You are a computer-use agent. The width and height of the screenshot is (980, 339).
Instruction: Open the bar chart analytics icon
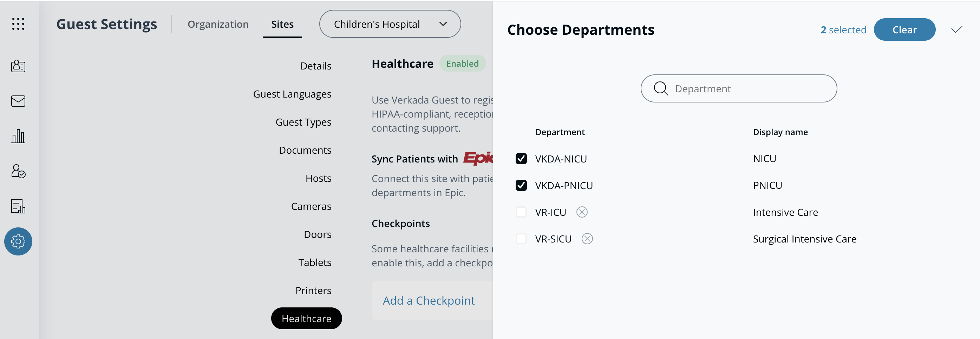point(18,136)
